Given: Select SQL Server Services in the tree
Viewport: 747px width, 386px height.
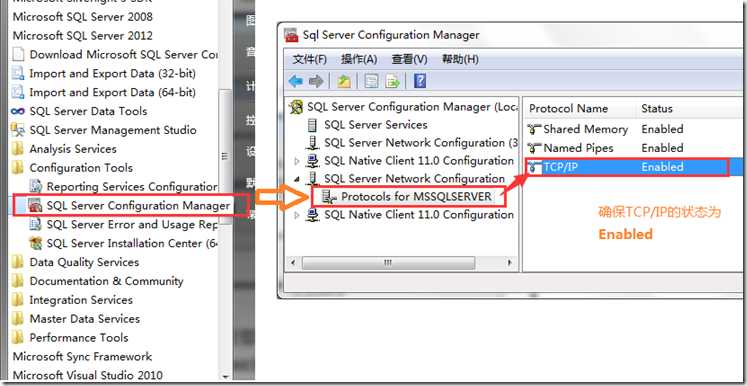Looking at the screenshot, I should coord(376,125).
